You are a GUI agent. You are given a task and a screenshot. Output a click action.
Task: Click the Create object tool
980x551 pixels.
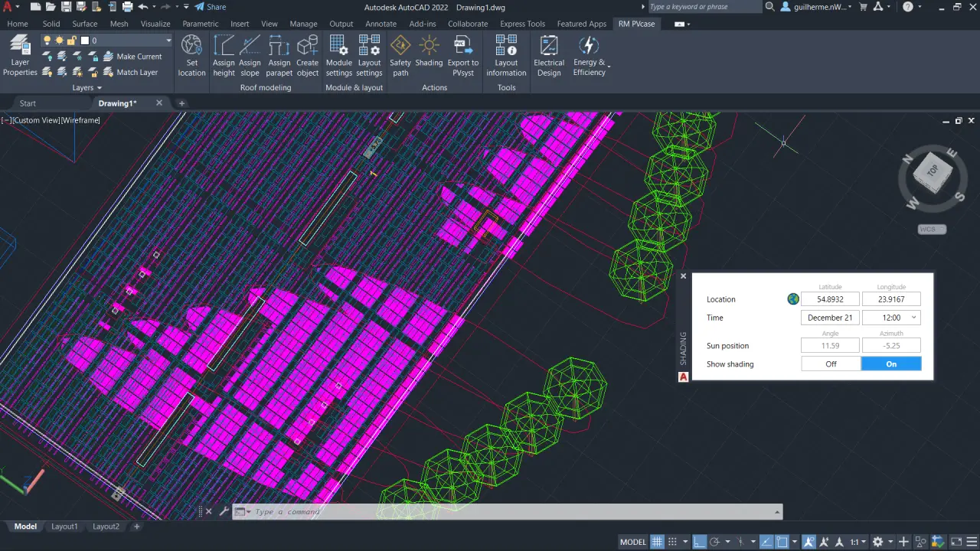pyautogui.click(x=307, y=55)
